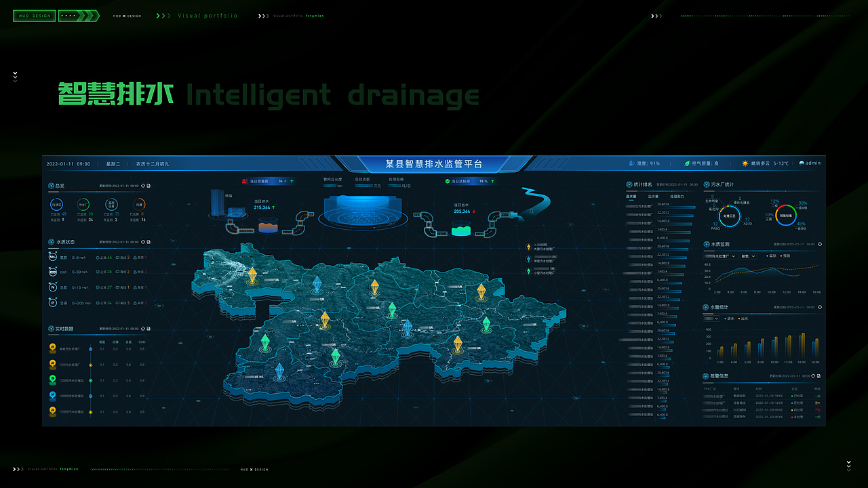Screen dimensions: 868x488
Task: Toggle the 预测 series in 水质监测 legend
Action: tap(785, 256)
